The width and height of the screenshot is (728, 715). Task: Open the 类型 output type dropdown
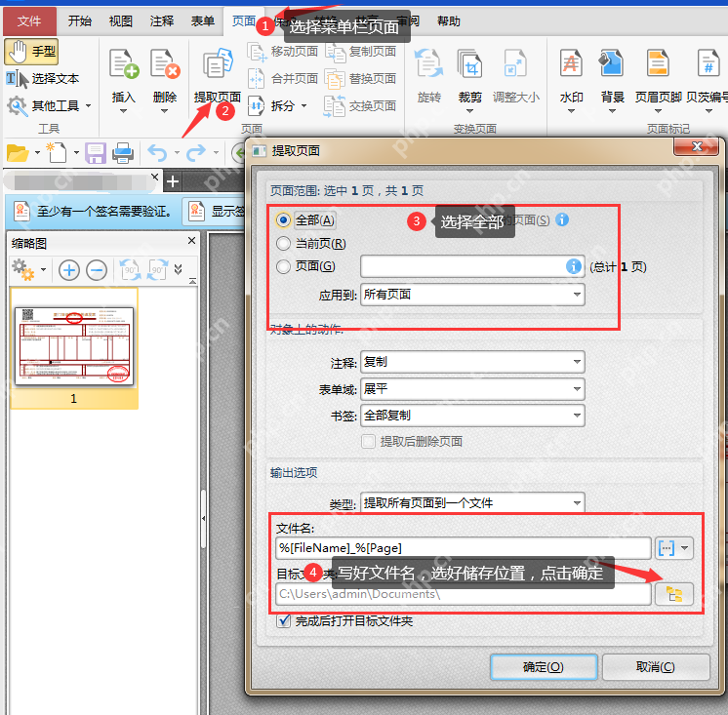472,503
